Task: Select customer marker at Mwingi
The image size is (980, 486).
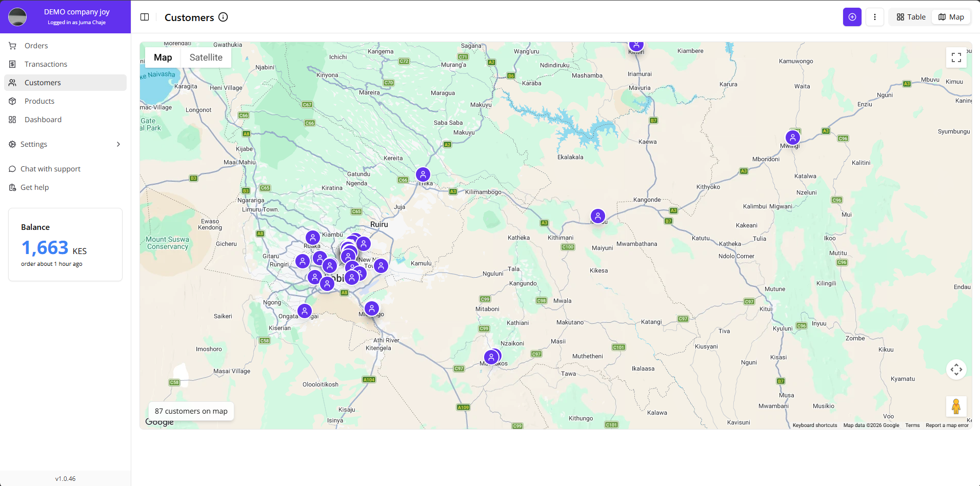Action: 793,138
